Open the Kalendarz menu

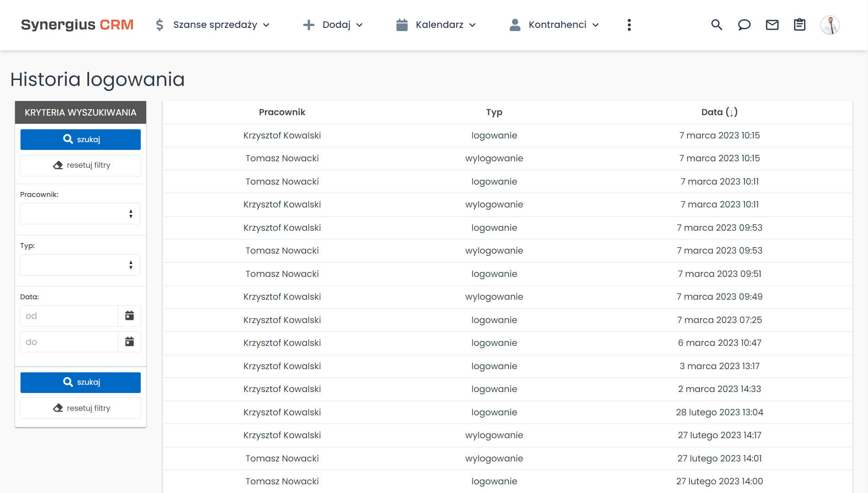[439, 25]
